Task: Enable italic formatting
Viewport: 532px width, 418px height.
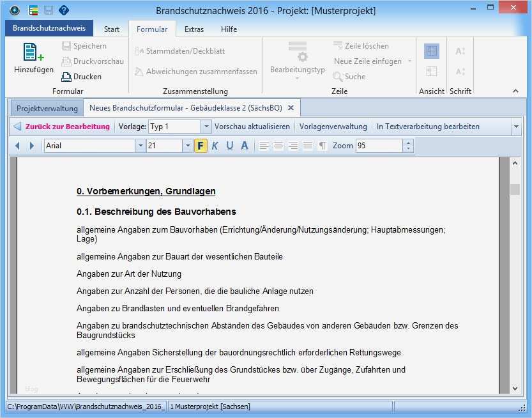Action: point(215,146)
